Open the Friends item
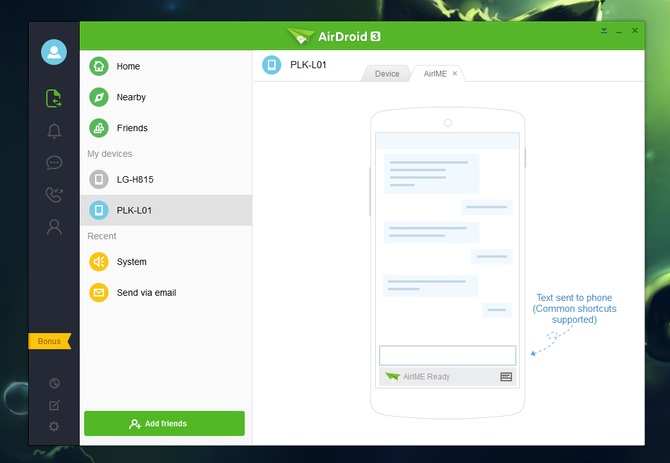The image size is (670, 463). [x=166, y=128]
